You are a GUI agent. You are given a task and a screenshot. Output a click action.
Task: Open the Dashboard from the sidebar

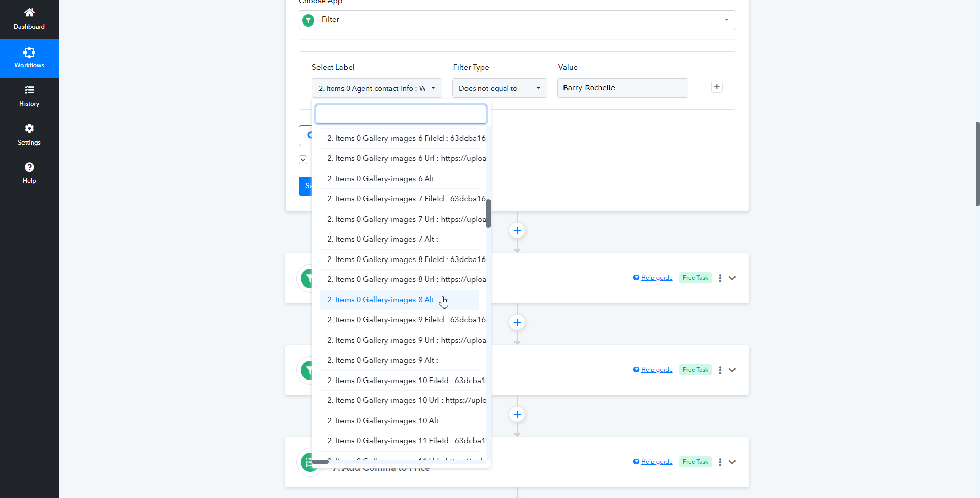point(29,19)
